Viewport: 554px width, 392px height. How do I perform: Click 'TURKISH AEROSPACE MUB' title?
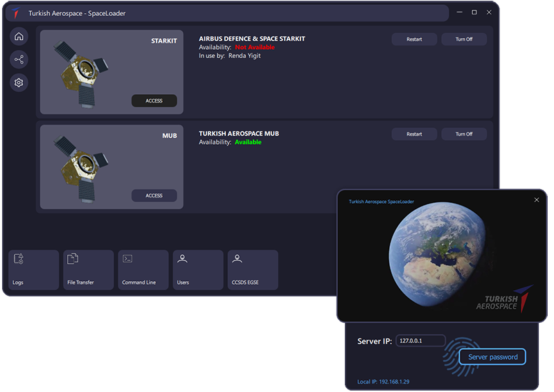click(239, 133)
